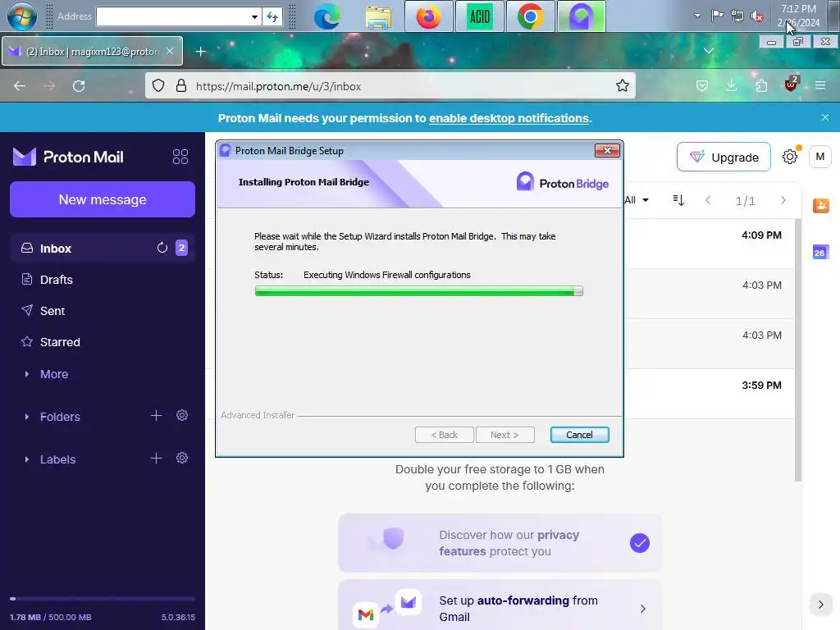The width and height of the screenshot is (840, 630).
Task: Bookmark this page with star icon
Action: tap(622, 85)
